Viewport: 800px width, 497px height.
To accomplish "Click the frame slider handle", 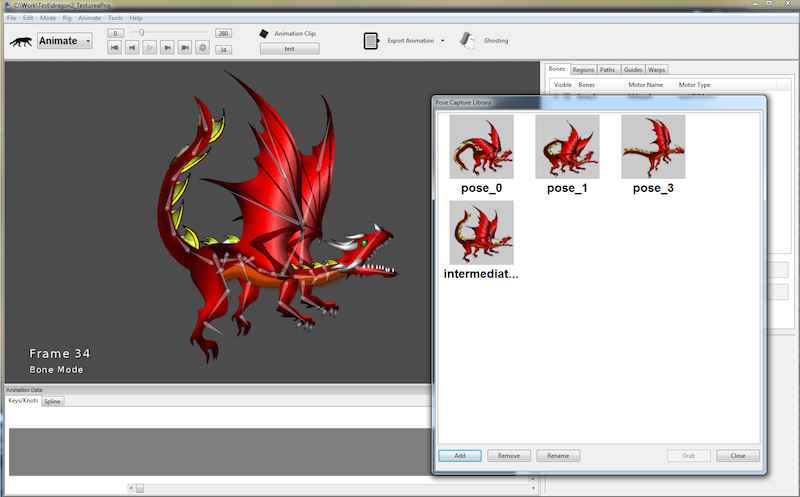I will click(141, 33).
